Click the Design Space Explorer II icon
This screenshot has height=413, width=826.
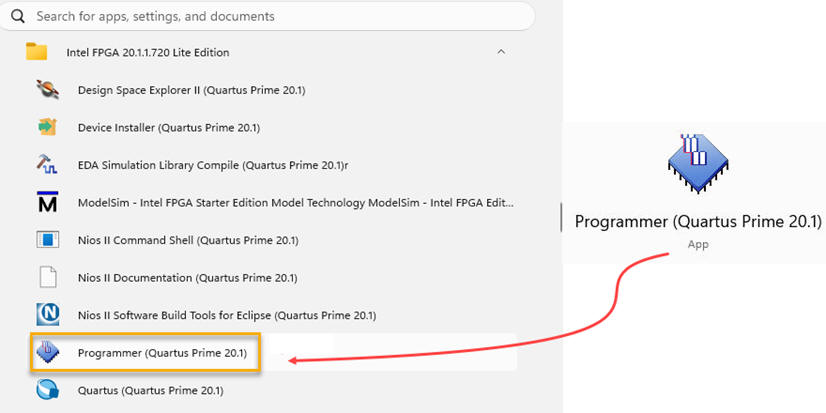pos(47,90)
